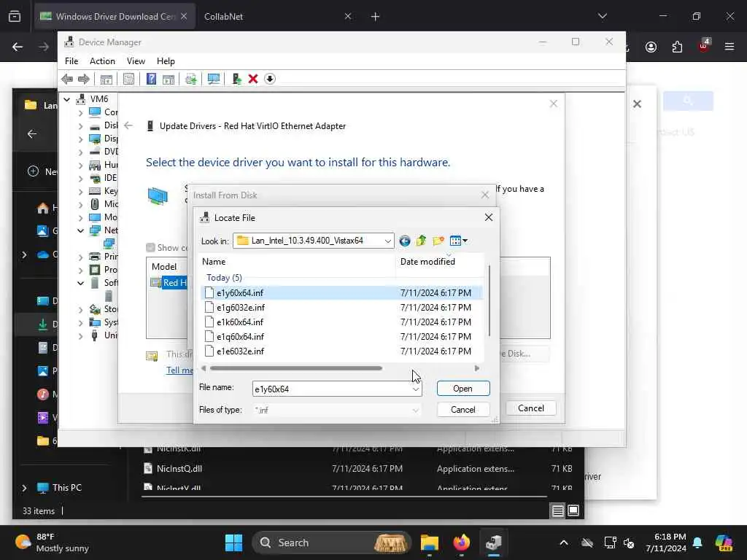The height and width of the screenshot is (560, 747).
Task: Open the Firefox hamburger application menu
Action: pos(729,47)
